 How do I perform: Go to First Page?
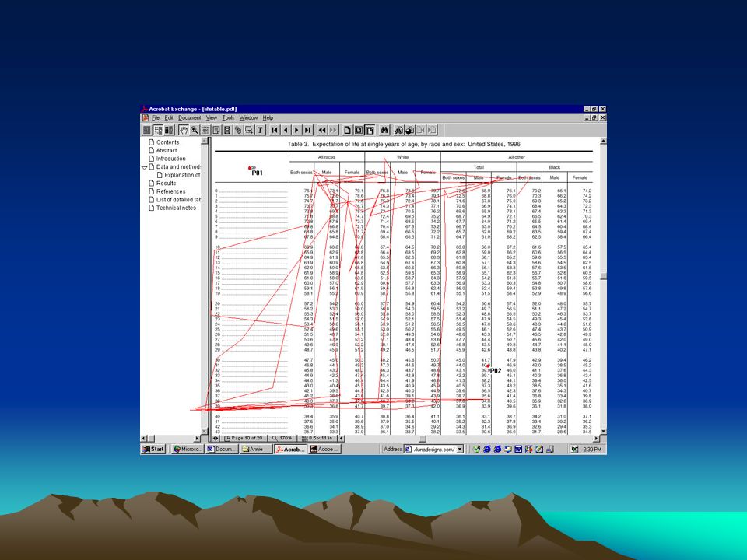[x=275, y=130]
